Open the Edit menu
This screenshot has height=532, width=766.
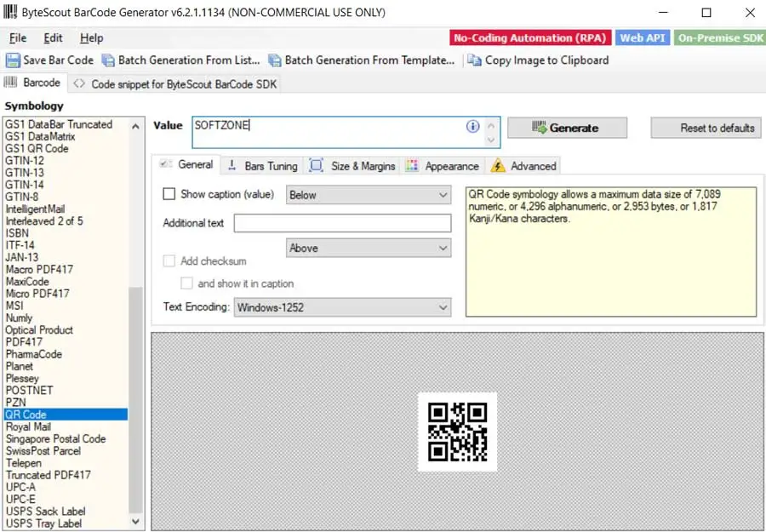(53, 38)
